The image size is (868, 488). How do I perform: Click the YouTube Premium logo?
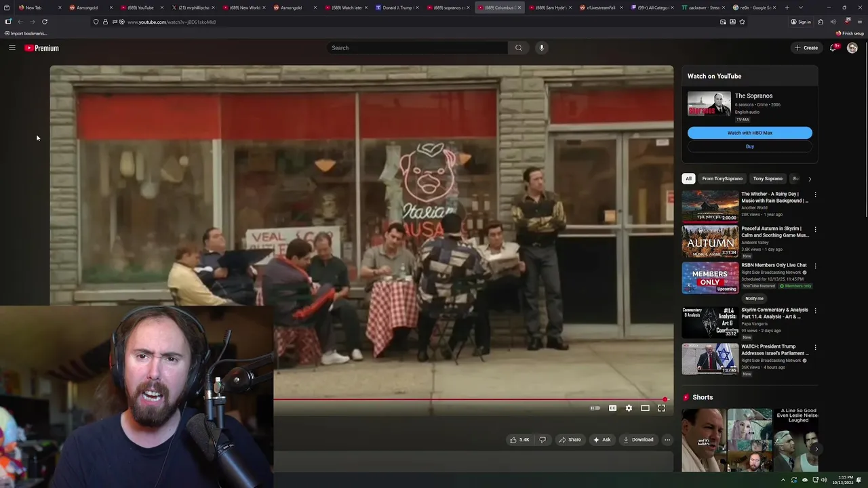click(x=42, y=48)
